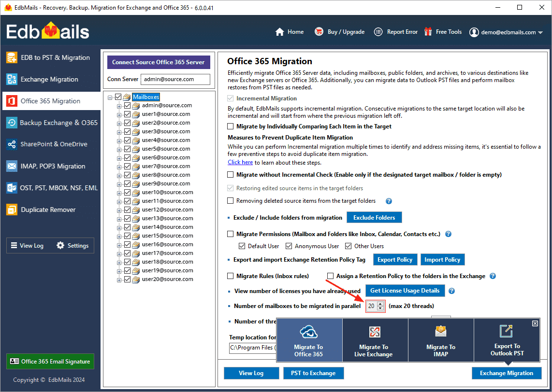The height and width of the screenshot is (392, 552).
Task: Enable Migrate by Individually Comparing Each Item
Action: [231, 126]
